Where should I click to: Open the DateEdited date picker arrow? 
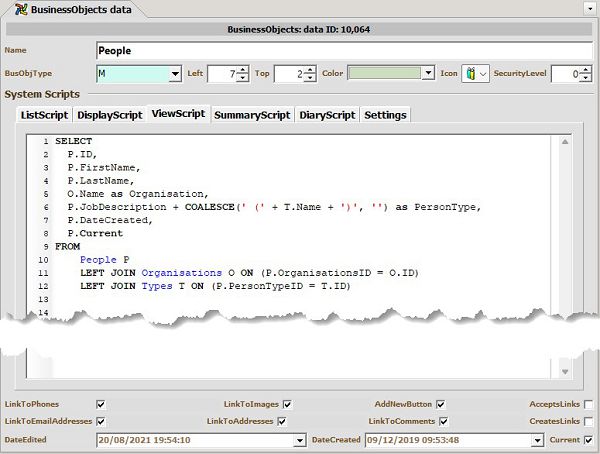tap(300, 441)
